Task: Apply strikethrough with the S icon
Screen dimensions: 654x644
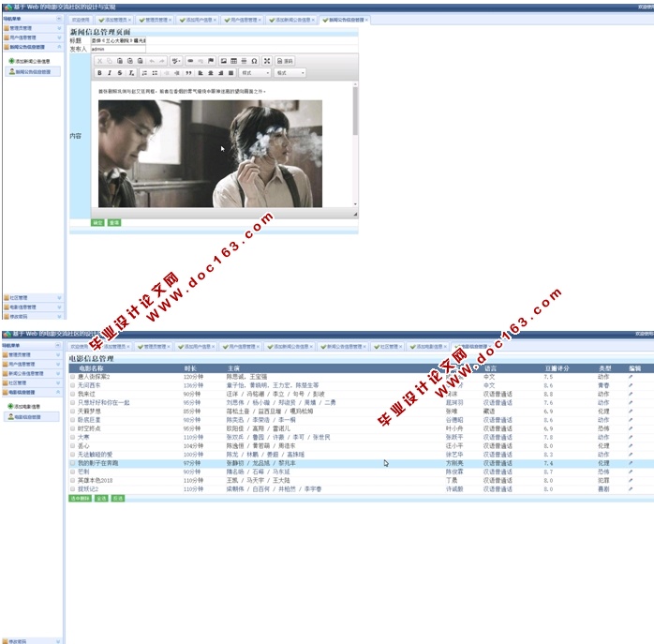Action: 120,73
